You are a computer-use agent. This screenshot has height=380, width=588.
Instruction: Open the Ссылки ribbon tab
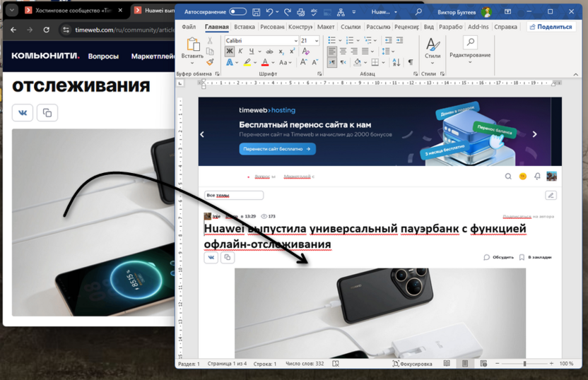351,27
